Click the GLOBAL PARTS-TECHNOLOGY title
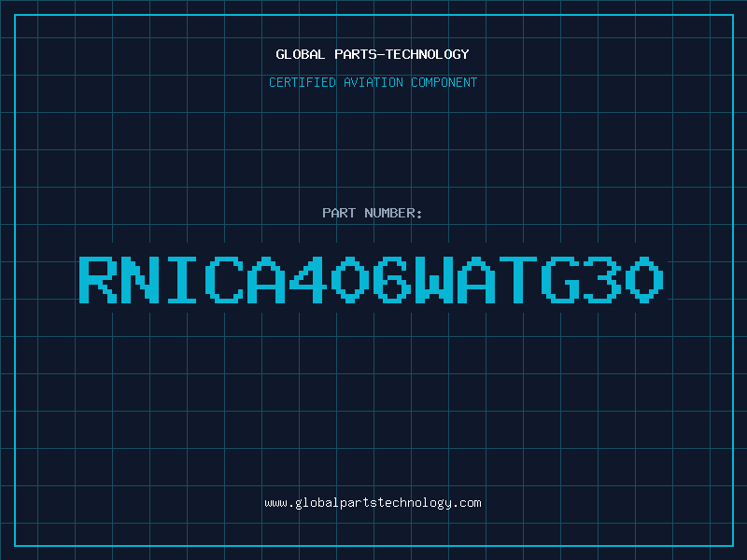 tap(373, 54)
